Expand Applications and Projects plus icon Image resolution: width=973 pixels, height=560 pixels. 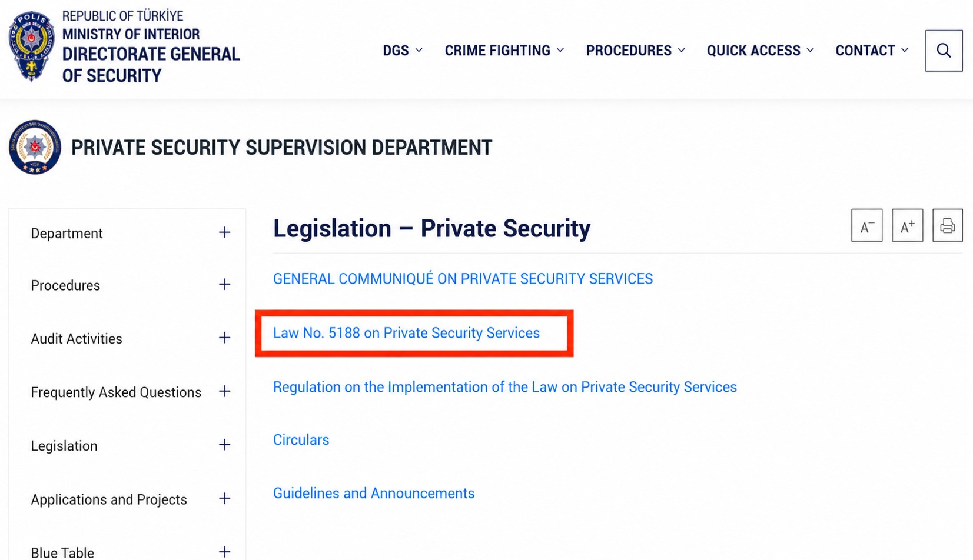coord(224,498)
